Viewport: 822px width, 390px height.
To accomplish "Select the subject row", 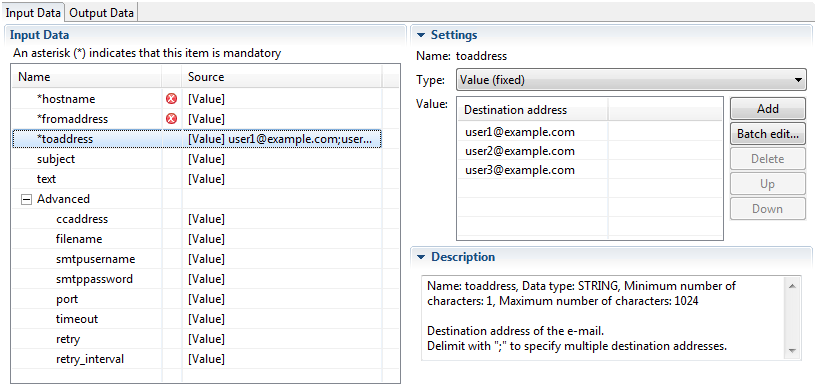I will click(197, 159).
